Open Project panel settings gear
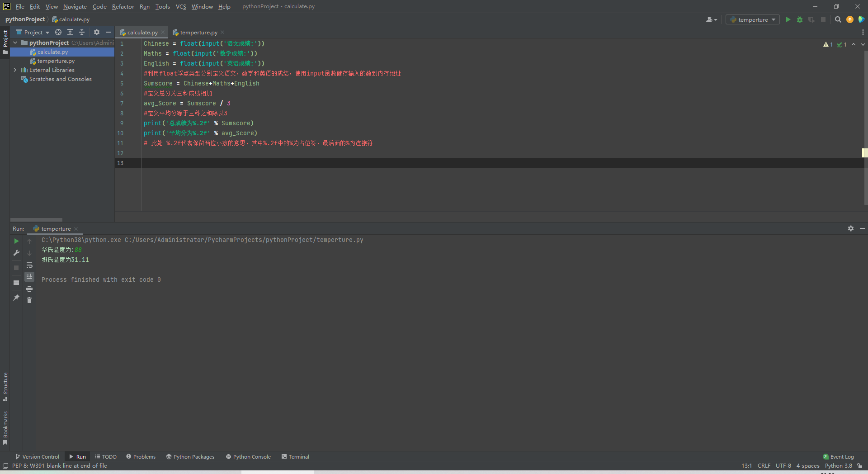The height and width of the screenshot is (474, 868). point(97,32)
